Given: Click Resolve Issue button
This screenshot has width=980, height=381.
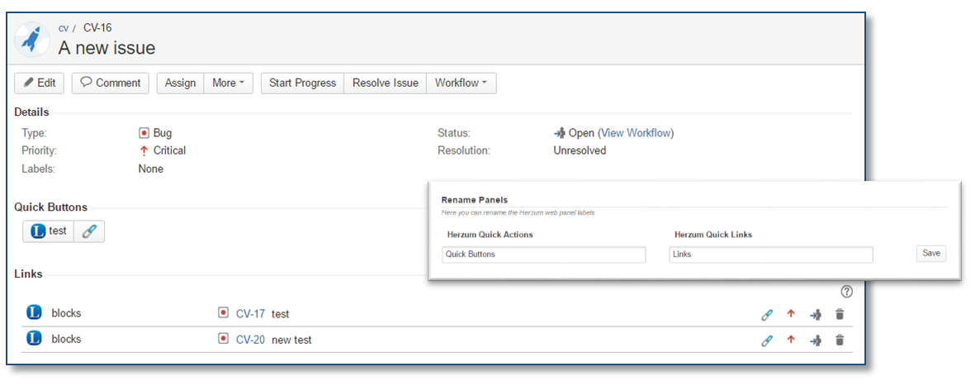Looking at the screenshot, I should [385, 83].
